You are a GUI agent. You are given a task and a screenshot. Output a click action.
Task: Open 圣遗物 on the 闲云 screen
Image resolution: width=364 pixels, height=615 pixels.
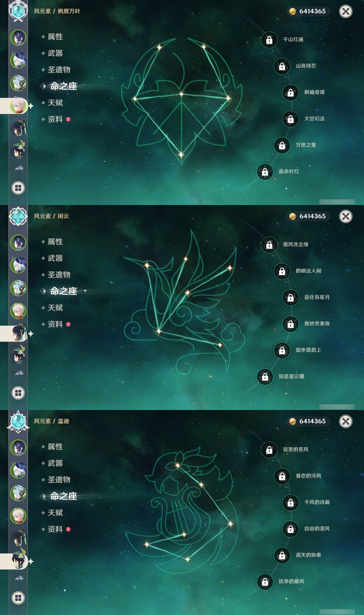coord(59,275)
